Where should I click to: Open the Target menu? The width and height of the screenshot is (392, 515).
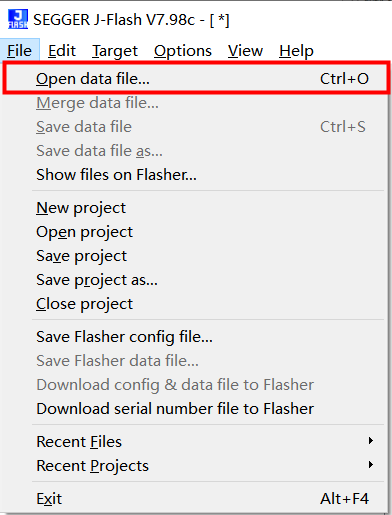pos(115,51)
